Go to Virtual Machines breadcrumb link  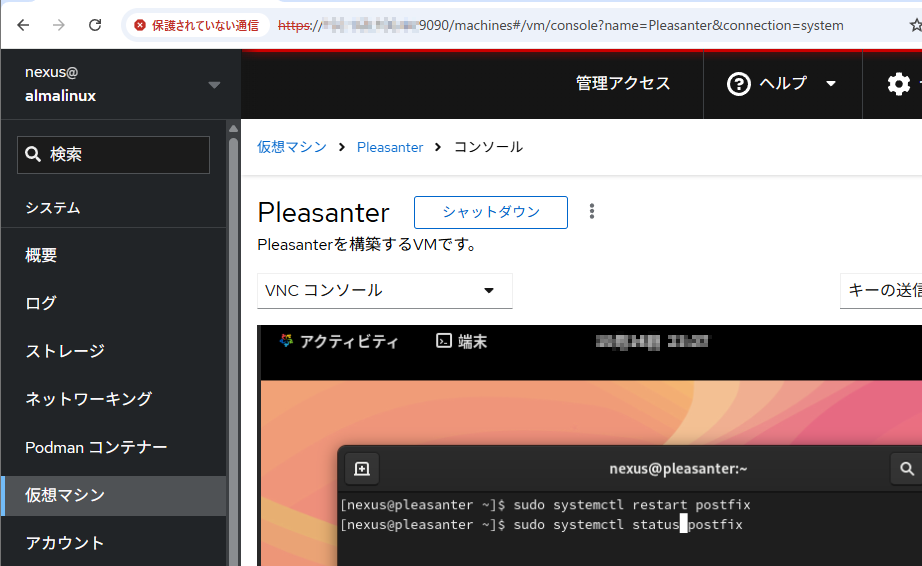(x=292, y=147)
